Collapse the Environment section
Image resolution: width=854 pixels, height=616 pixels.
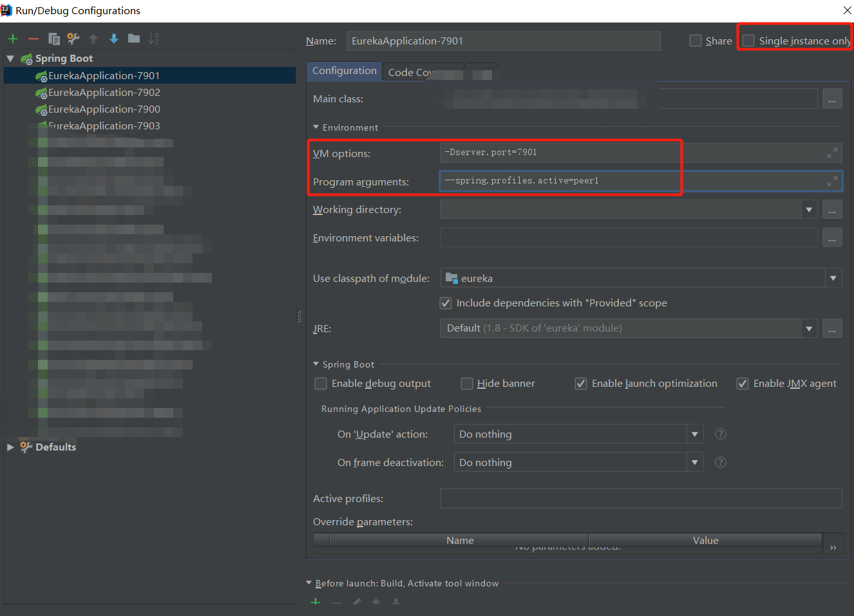(316, 127)
